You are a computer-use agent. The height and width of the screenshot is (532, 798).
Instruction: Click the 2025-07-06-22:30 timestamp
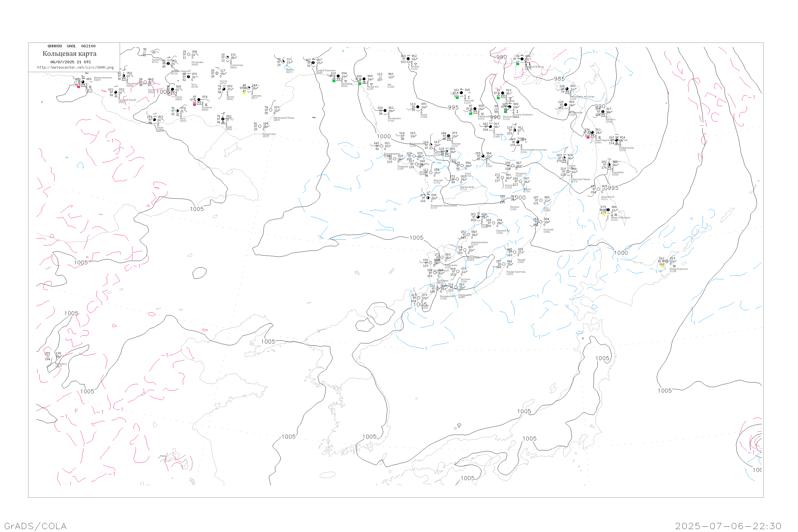click(x=728, y=526)
